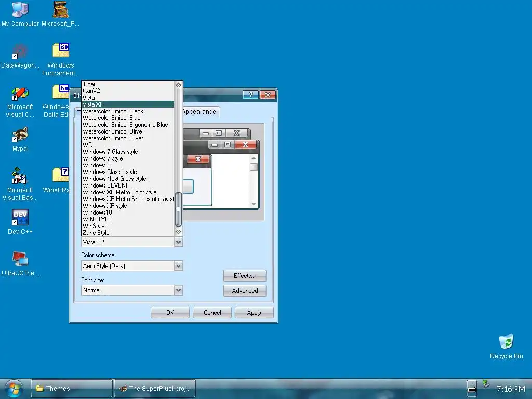Click the style list scroll-down arrow
Viewport: 532px width, 399px height.
pos(179,231)
